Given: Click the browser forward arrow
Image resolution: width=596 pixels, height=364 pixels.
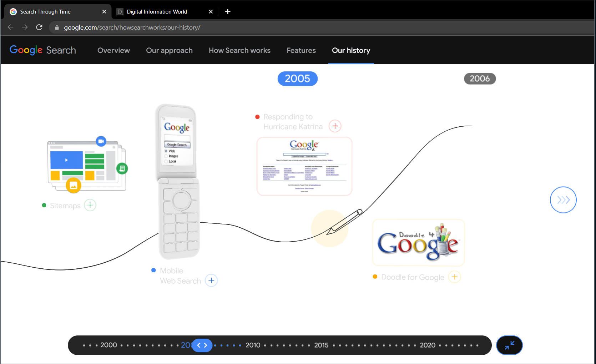Looking at the screenshot, I should [x=25, y=27].
